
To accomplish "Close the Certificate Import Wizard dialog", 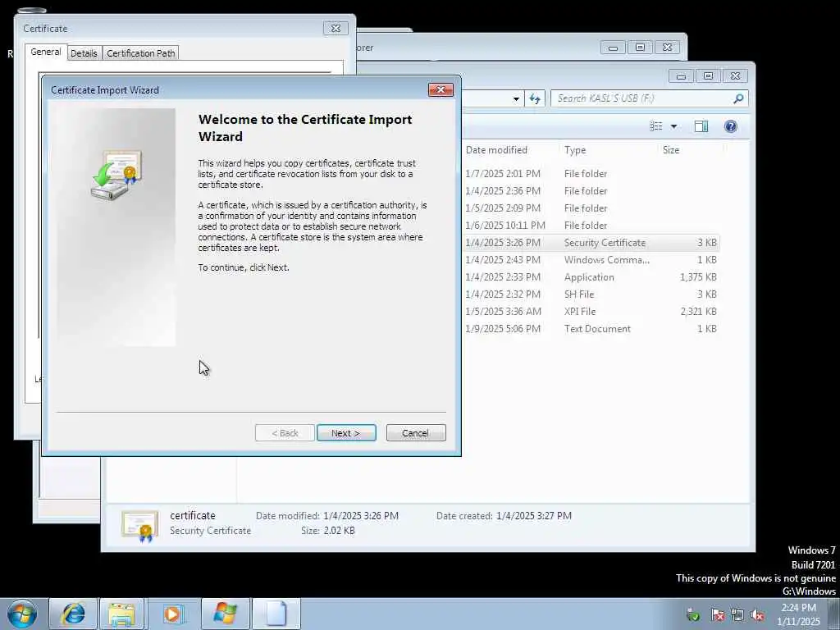I will pyautogui.click(x=441, y=89).
